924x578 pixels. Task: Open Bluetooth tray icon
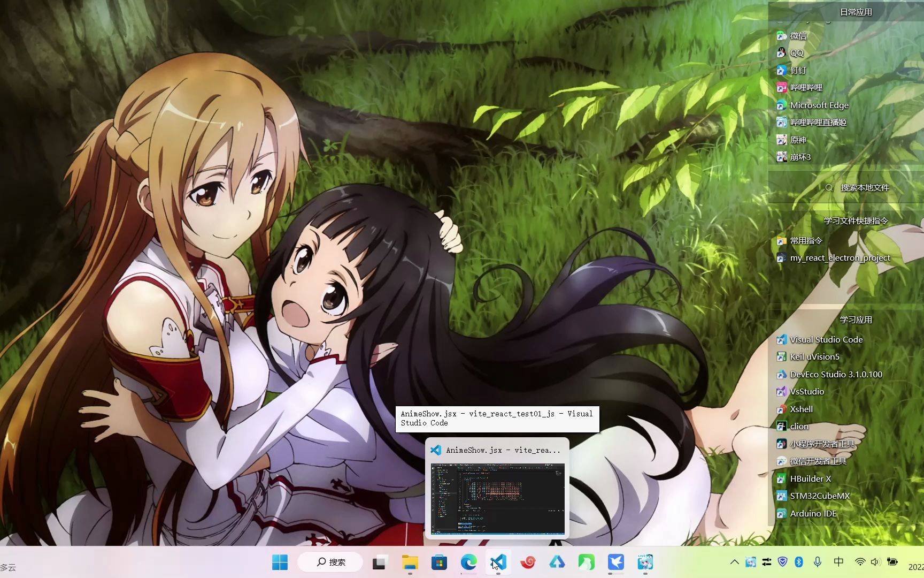pos(799,562)
